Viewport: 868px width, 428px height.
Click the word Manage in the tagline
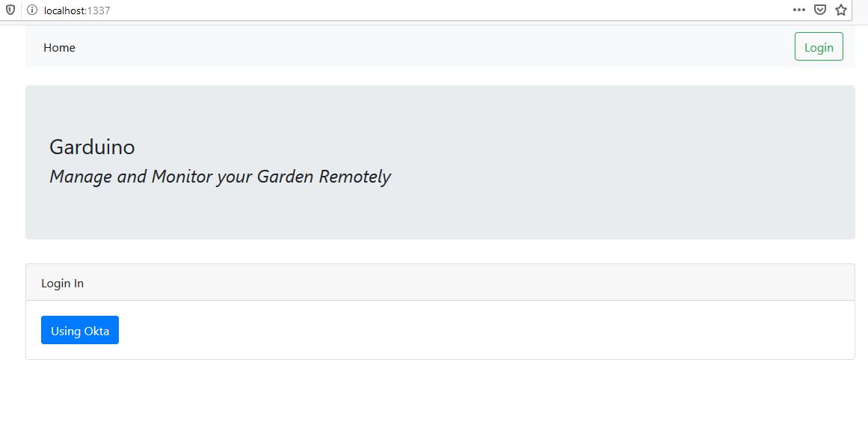click(x=81, y=177)
